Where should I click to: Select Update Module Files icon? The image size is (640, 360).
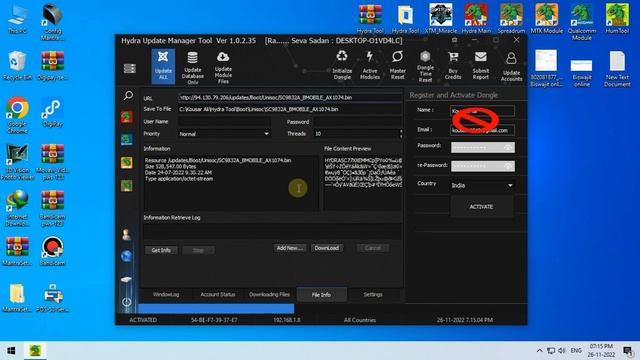[x=223, y=68]
